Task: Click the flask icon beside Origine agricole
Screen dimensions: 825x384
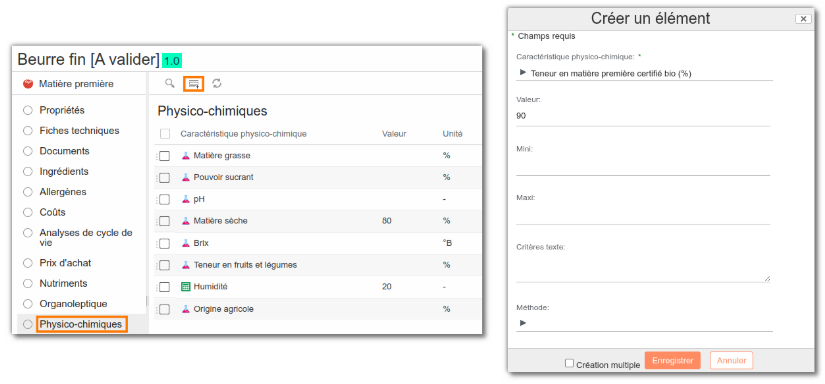Action: click(185, 309)
